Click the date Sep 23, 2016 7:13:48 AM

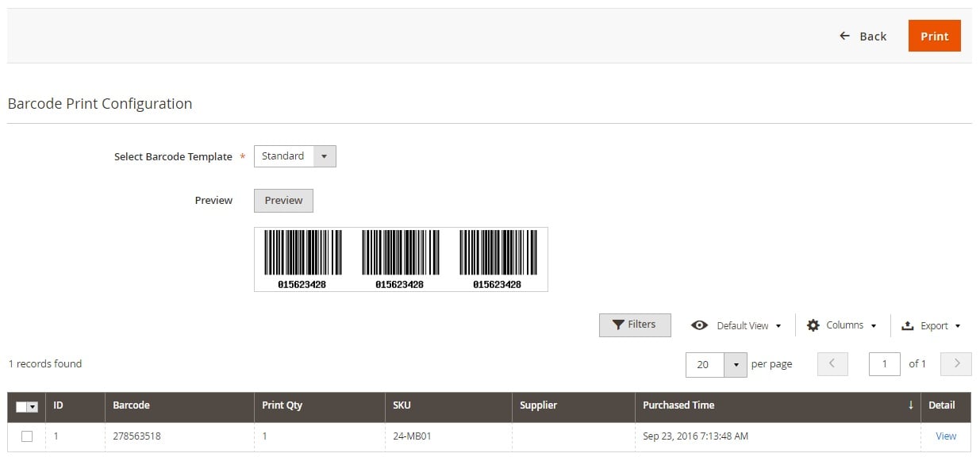[x=695, y=436]
